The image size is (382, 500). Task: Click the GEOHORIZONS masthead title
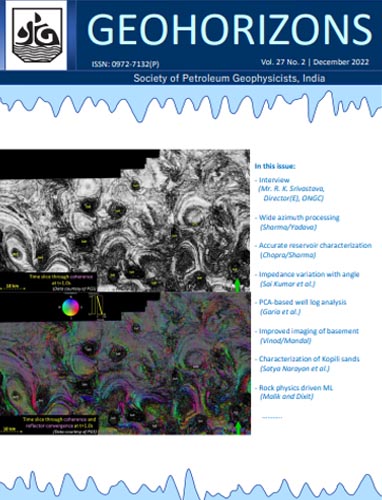(230, 29)
